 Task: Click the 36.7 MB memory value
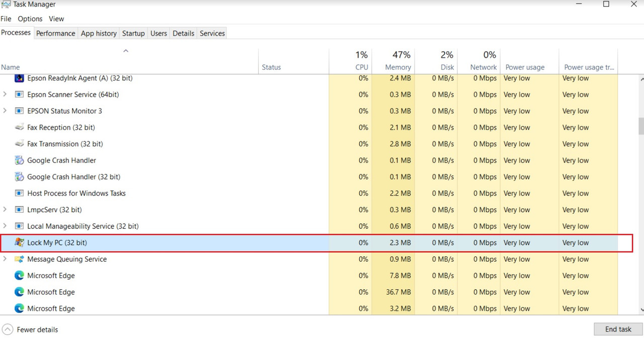click(x=398, y=292)
